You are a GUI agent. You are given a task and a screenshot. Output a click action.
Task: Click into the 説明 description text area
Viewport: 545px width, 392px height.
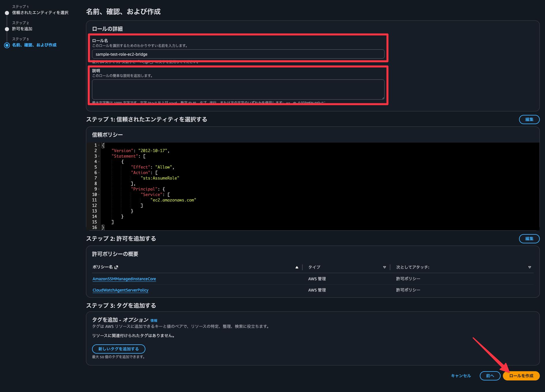point(238,89)
